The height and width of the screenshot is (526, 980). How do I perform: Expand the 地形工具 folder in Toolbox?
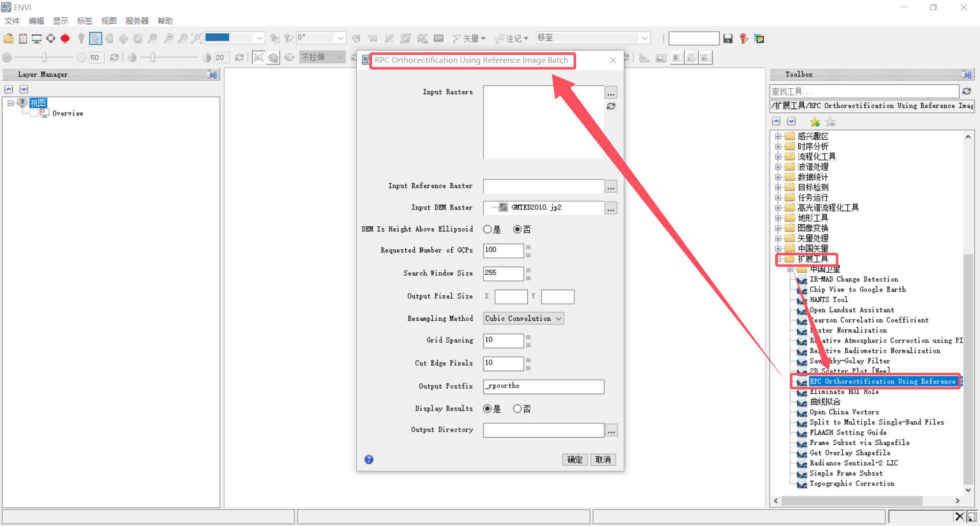click(778, 218)
